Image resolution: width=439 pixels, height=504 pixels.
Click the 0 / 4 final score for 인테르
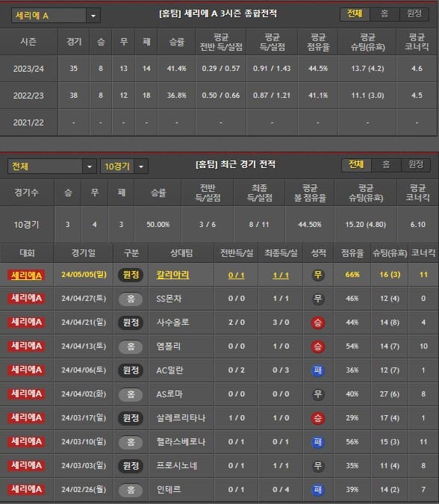tap(281, 490)
